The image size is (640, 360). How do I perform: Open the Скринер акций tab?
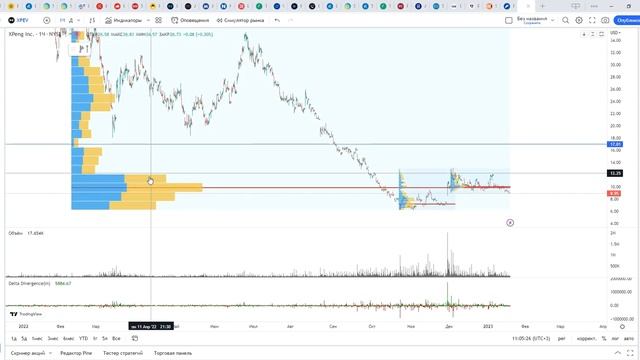(x=28, y=353)
